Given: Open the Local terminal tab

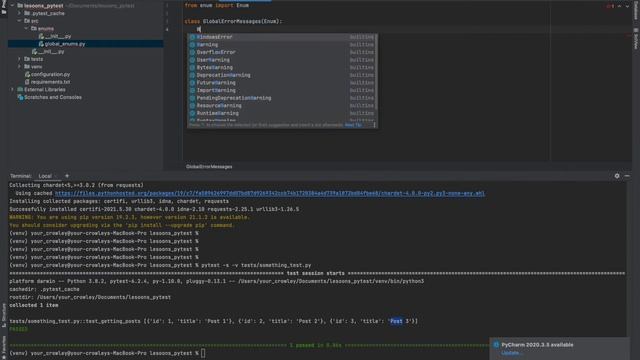Looking at the screenshot, I should pos(45,176).
